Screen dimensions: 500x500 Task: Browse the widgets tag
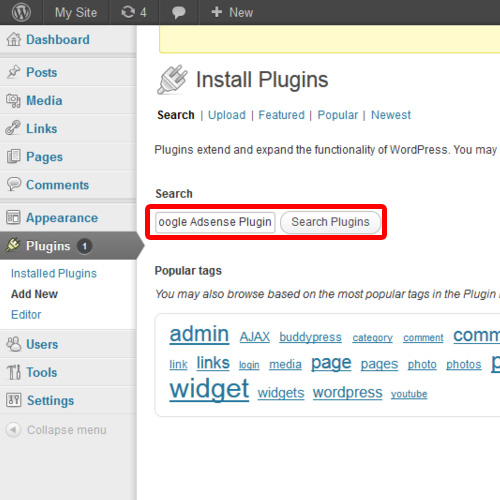(281, 393)
